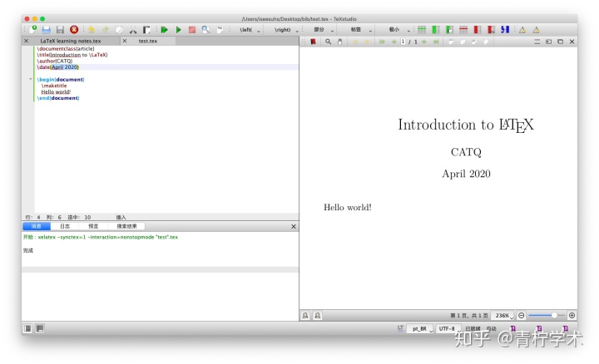Open the 极小 font size dropdown

(x=399, y=30)
